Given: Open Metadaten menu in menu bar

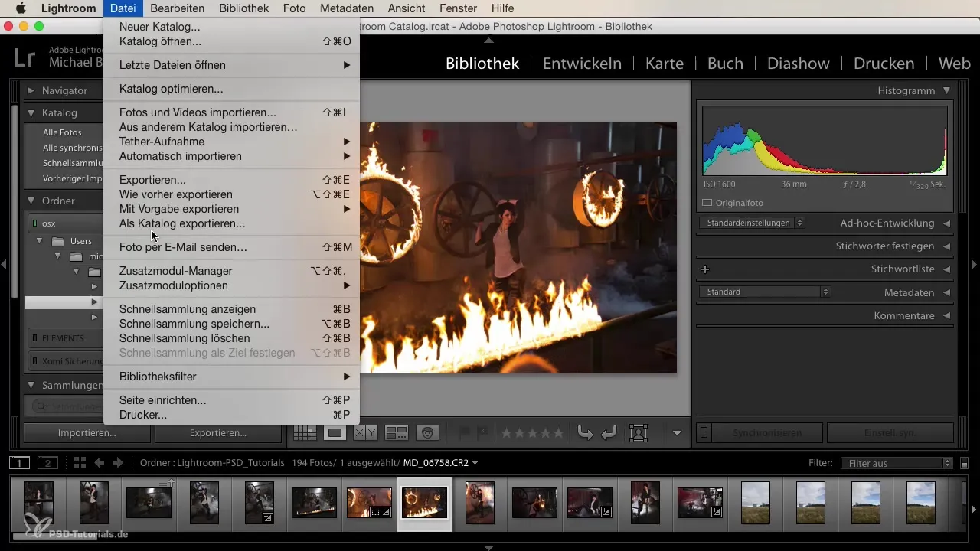Looking at the screenshot, I should pyautogui.click(x=348, y=8).
